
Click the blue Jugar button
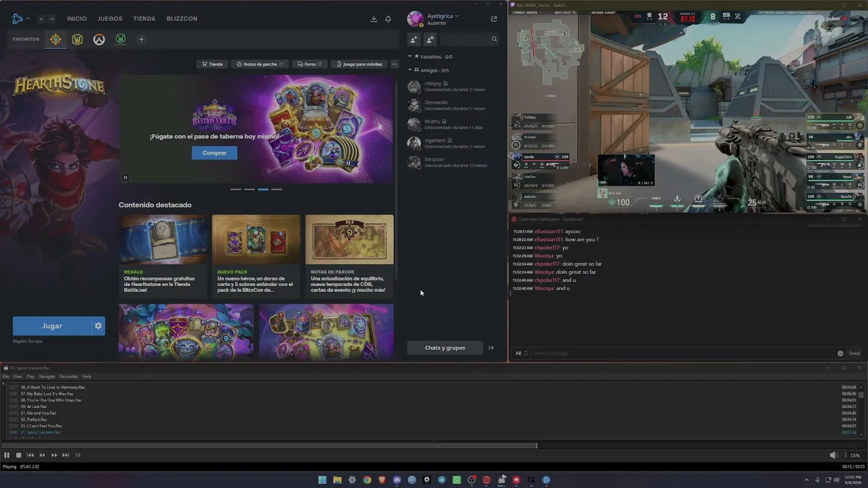[52, 326]
